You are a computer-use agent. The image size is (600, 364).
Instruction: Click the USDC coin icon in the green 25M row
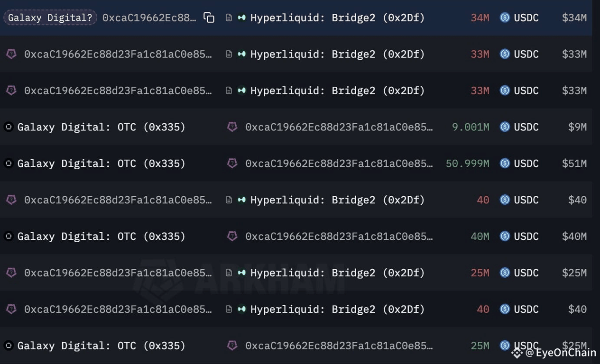coord(505,346)
